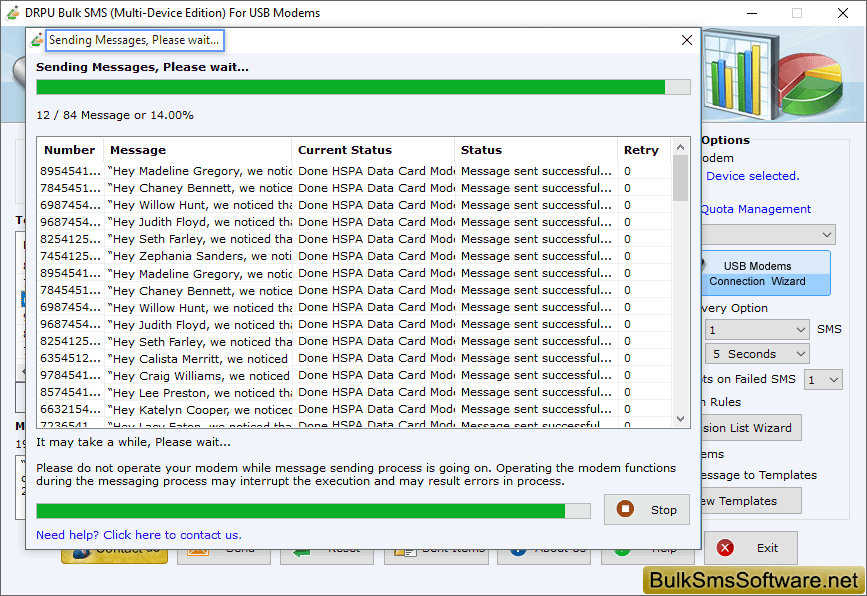Select the Craig Williams message row
Viewport: 867px width, 596px height.
pyautogui.click(x=354, y=375)
